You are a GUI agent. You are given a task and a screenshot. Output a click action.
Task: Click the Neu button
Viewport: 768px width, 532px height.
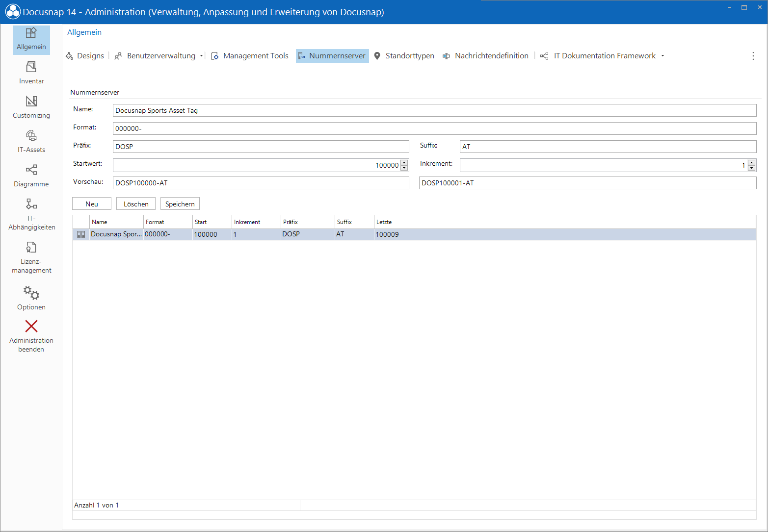pos(92,204)
